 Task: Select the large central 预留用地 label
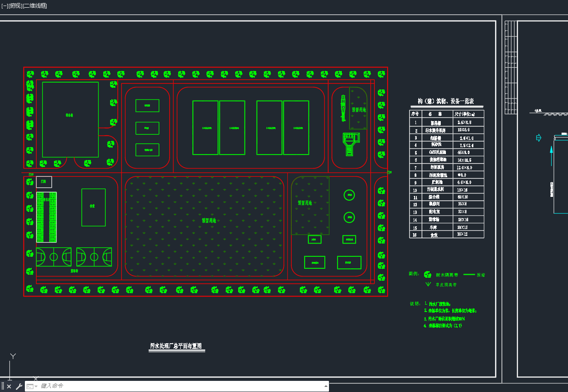click(209, 221)
